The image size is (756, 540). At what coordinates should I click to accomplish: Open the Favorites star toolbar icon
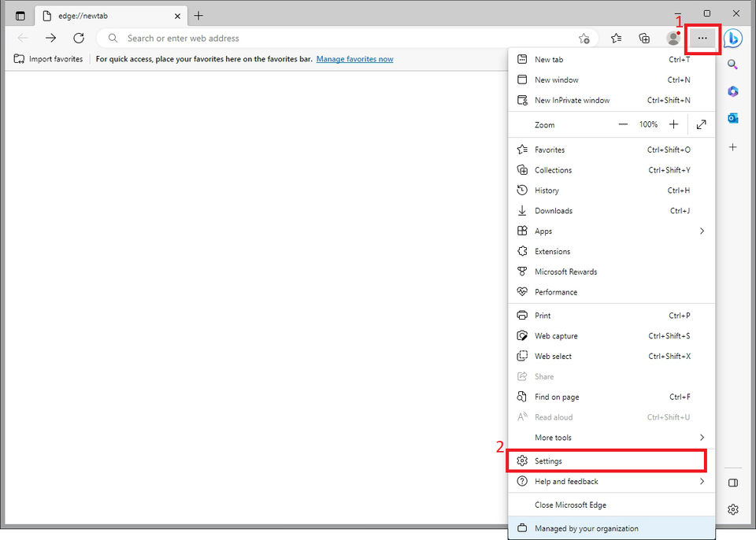tap(616, 38)
